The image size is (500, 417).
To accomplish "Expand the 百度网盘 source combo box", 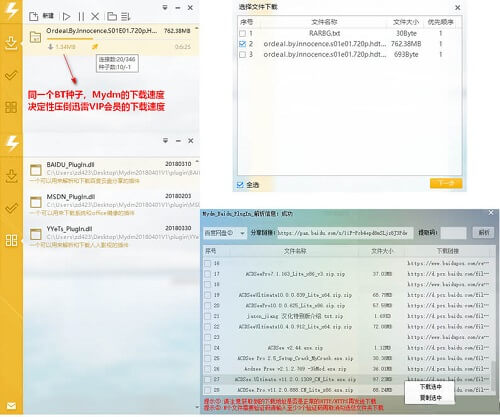I will [225, 233].
